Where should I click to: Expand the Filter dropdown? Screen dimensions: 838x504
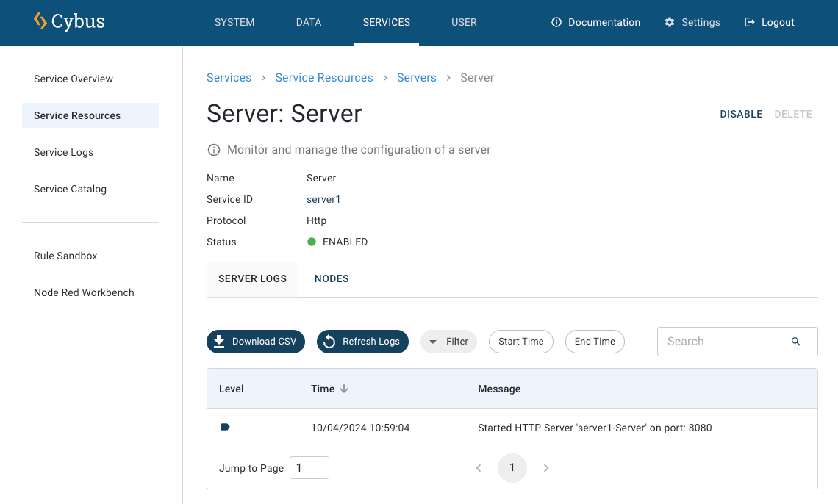[448, 342]
